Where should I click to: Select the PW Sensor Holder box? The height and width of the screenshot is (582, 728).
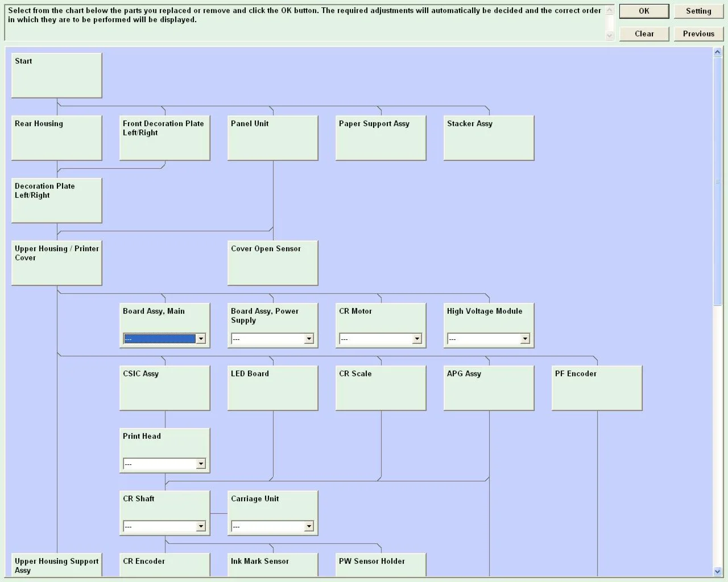(x=381, y=565)
